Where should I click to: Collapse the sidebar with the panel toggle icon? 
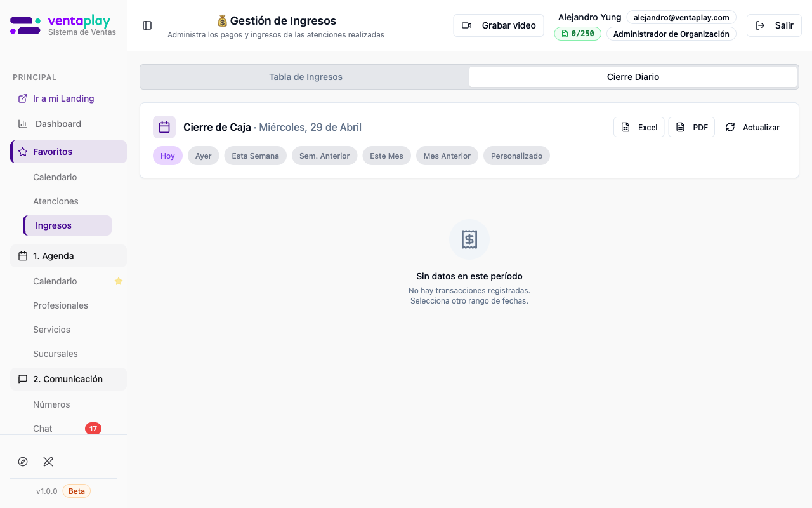coord(147,25)
